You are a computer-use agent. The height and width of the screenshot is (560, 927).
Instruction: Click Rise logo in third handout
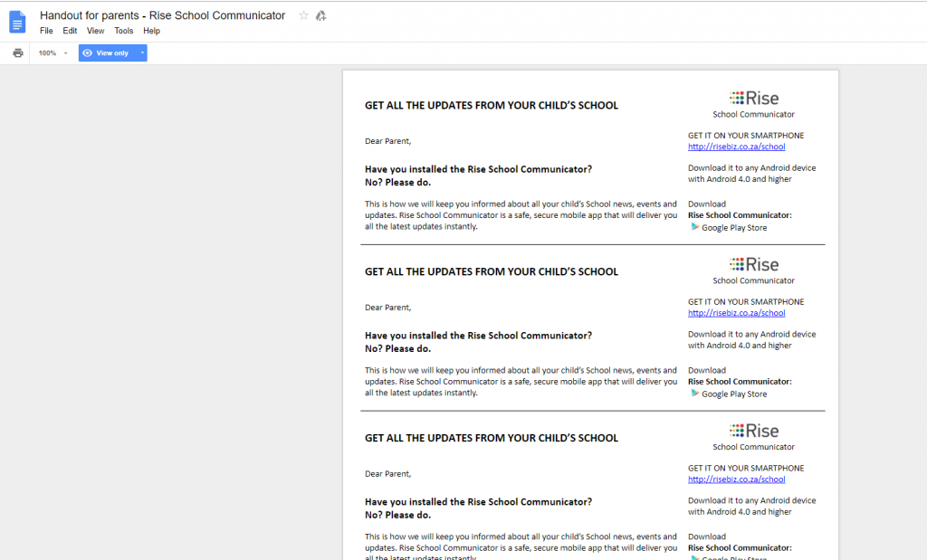754,431
